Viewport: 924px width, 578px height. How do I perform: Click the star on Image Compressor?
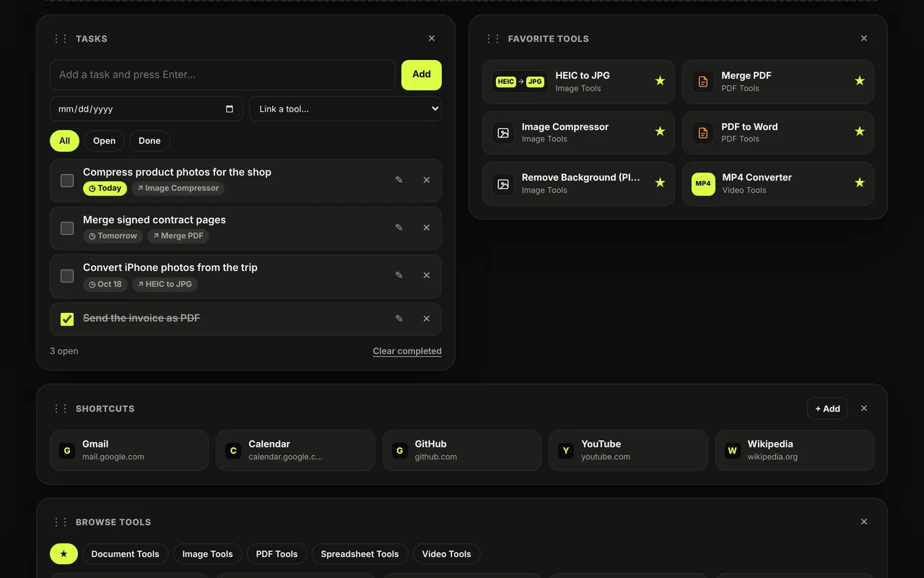tap(660, 131)
